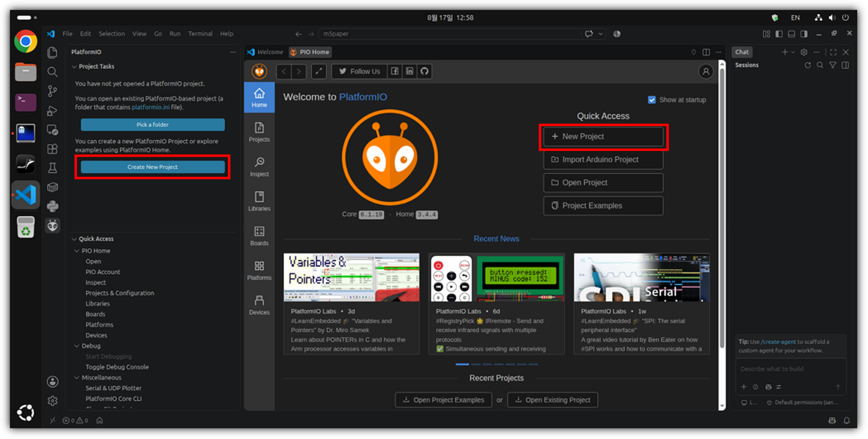Open the PIO account profile icon

click(706, 72)
